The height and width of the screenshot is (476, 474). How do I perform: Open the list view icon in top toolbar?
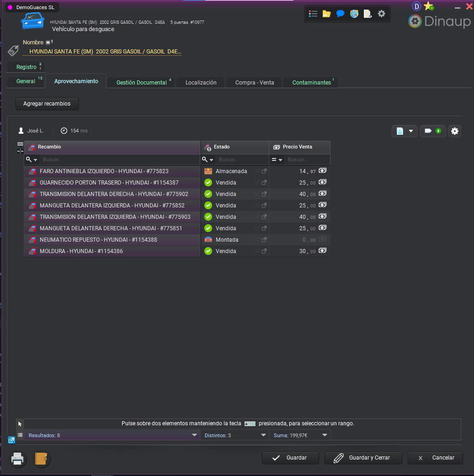pyautogui.click(x=313, y=14)
